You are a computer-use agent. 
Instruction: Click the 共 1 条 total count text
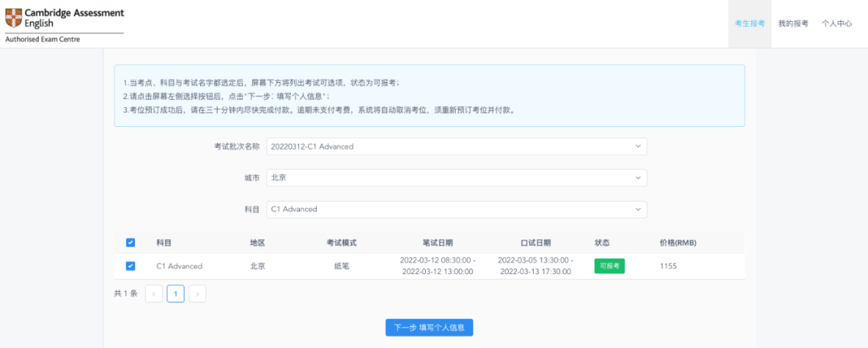click(125, 294)
